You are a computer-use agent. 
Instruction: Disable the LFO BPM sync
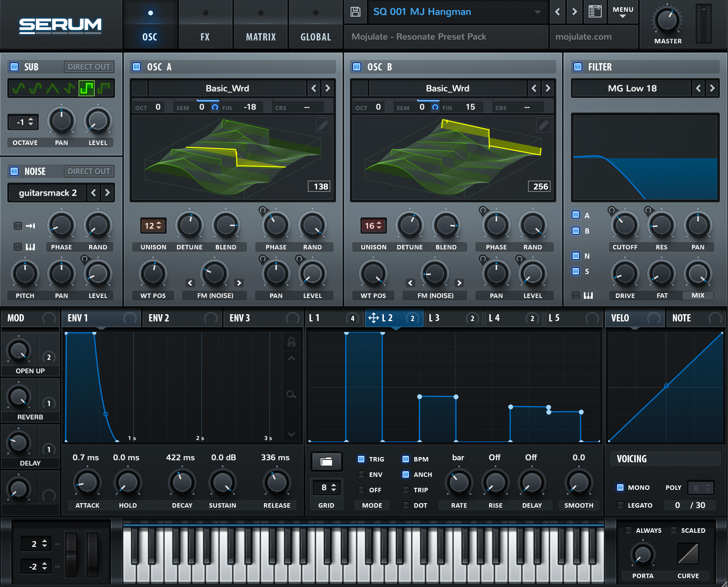pyautogui.click(x=405, y=459)
